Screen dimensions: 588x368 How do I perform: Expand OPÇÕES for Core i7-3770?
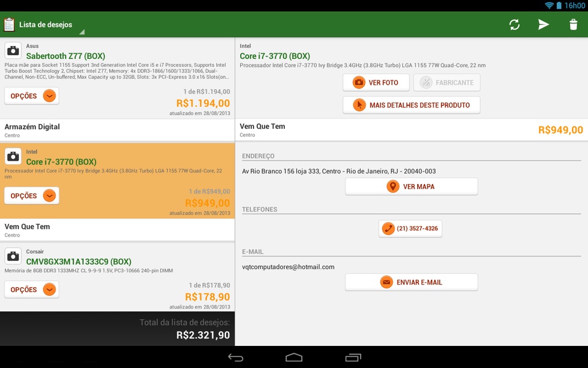pos(31,196)
